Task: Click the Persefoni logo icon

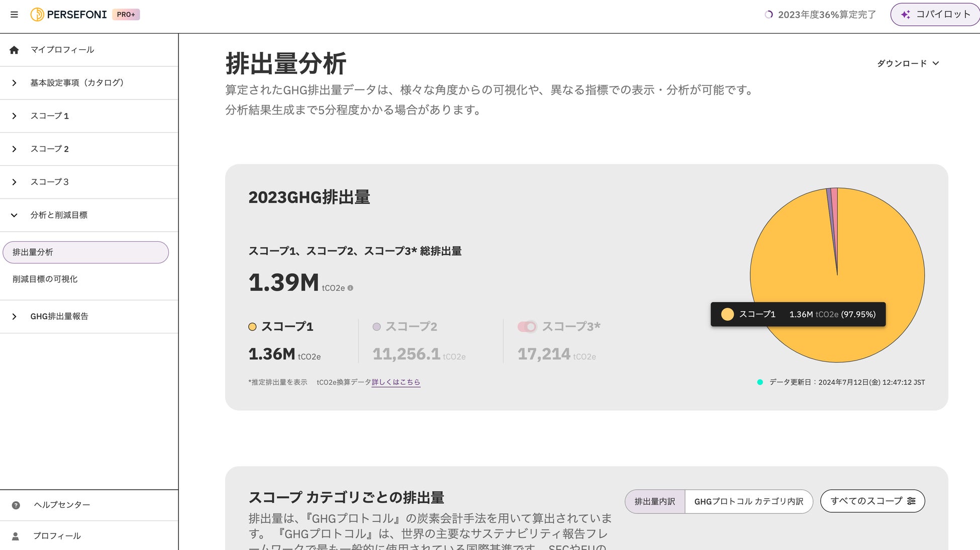Action: pyautogui.click(x=37, y=15)
